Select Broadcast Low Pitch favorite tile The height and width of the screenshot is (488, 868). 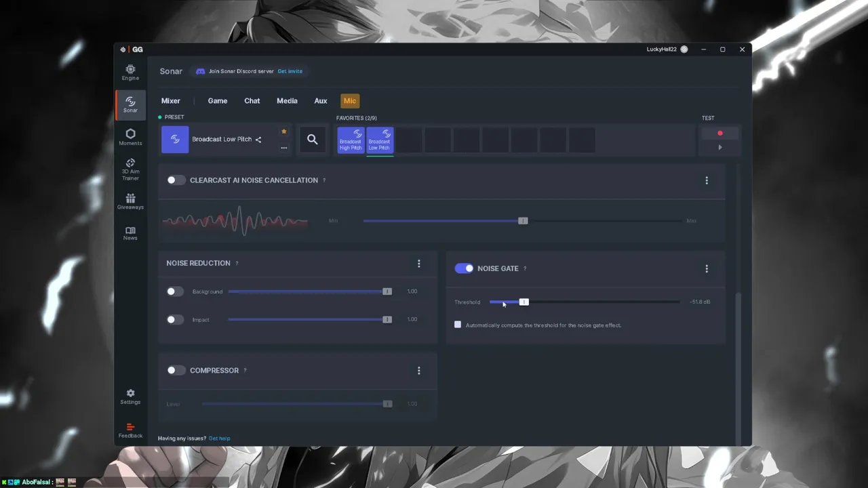tap(380, 140)
